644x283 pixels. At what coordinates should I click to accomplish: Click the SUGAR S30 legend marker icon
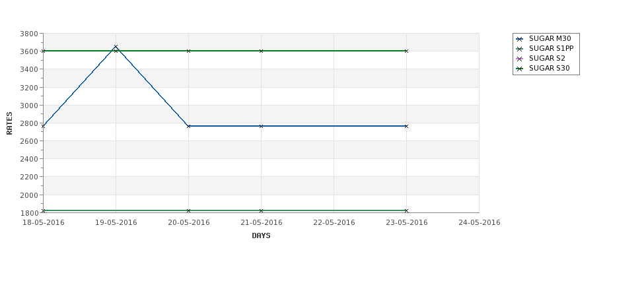point(519,69)
